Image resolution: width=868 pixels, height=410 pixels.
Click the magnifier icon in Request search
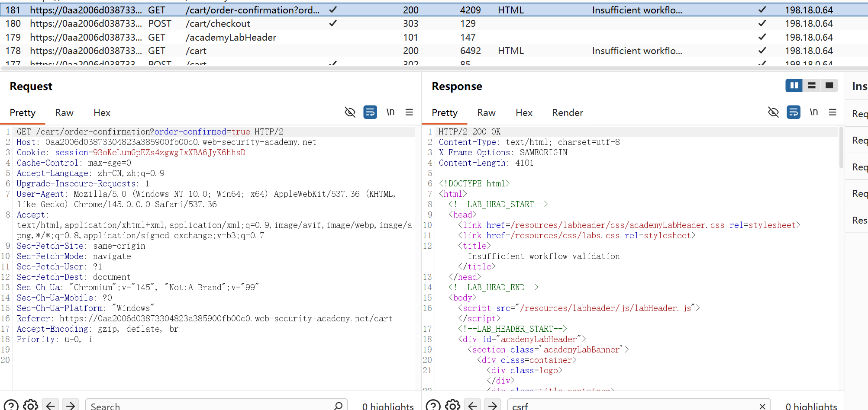(x=338, y=406)
